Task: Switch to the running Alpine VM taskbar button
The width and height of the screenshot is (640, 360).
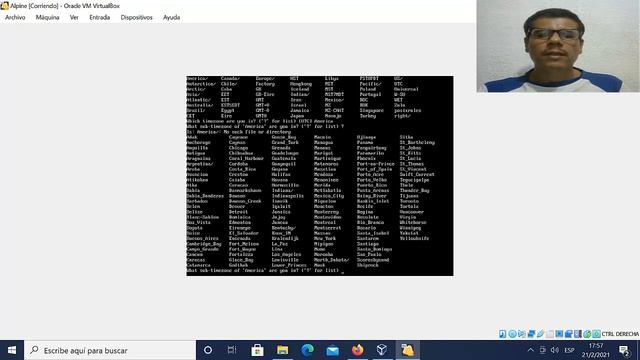Action: (407, 350)
